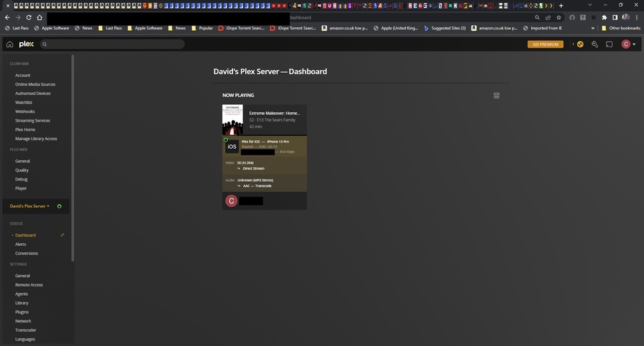Open Debug settings

(21, 180)
